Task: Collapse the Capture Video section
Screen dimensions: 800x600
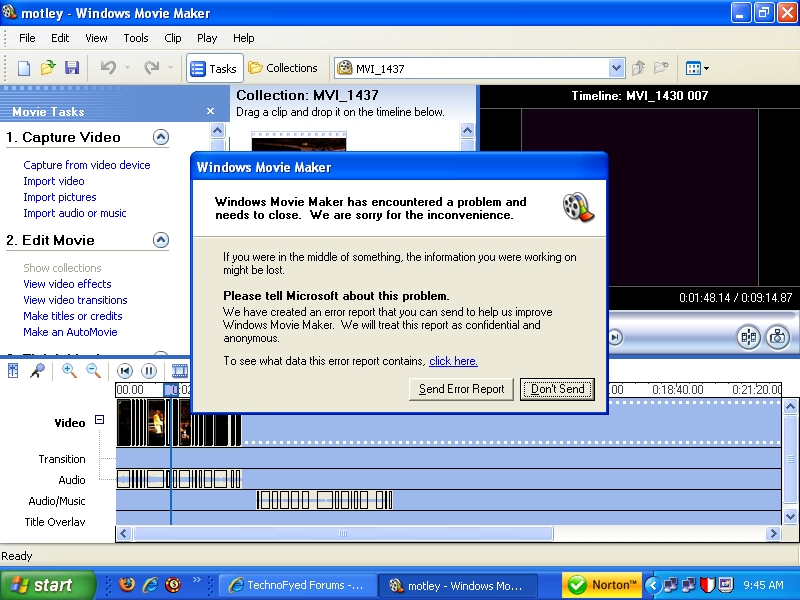Action: (x=161, y=137)
